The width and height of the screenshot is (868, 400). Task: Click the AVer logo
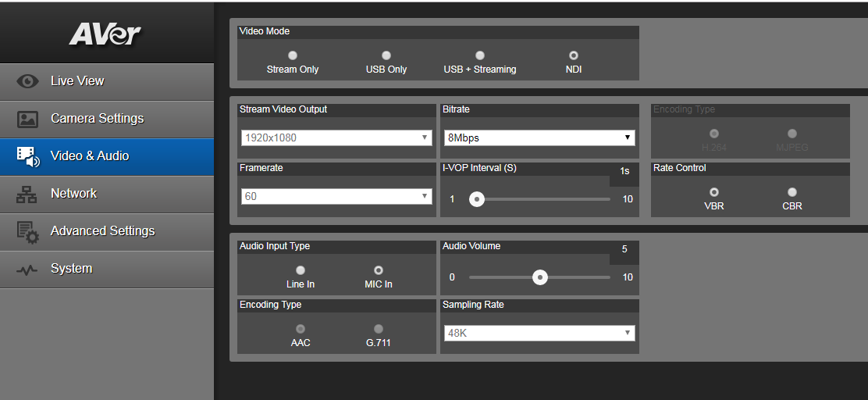click(105, 34)
